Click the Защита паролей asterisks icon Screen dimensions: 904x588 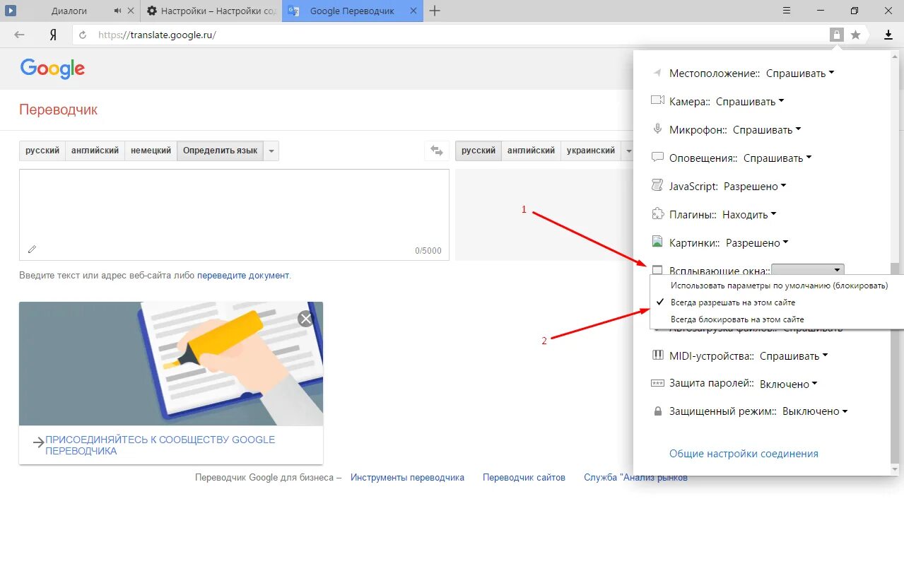[x=657, y=384]
